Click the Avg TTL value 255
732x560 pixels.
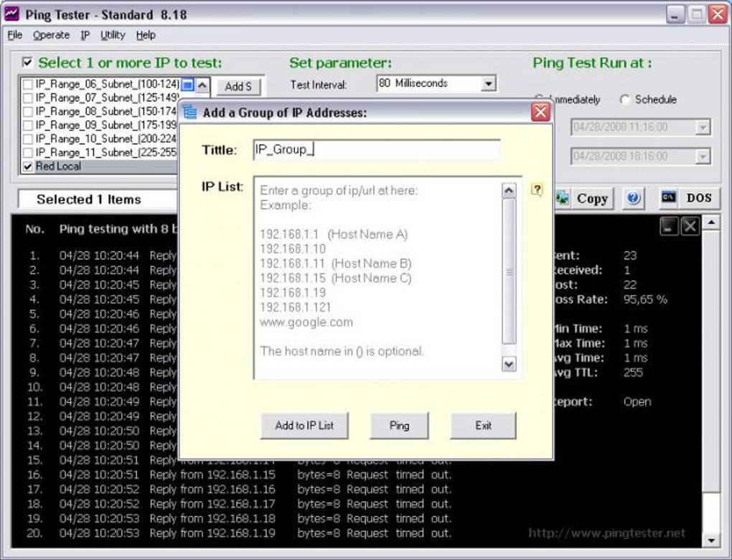point(633,373)
